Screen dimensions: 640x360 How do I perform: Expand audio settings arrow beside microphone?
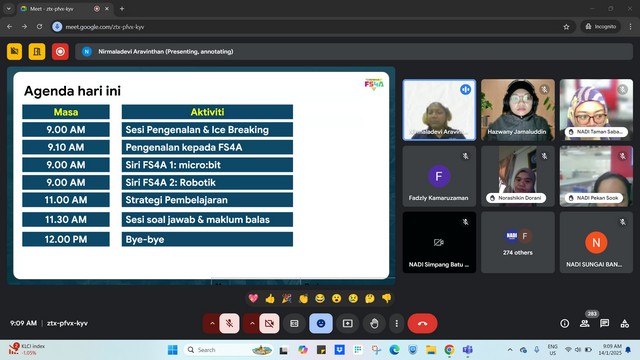click(x=212, y=323)
